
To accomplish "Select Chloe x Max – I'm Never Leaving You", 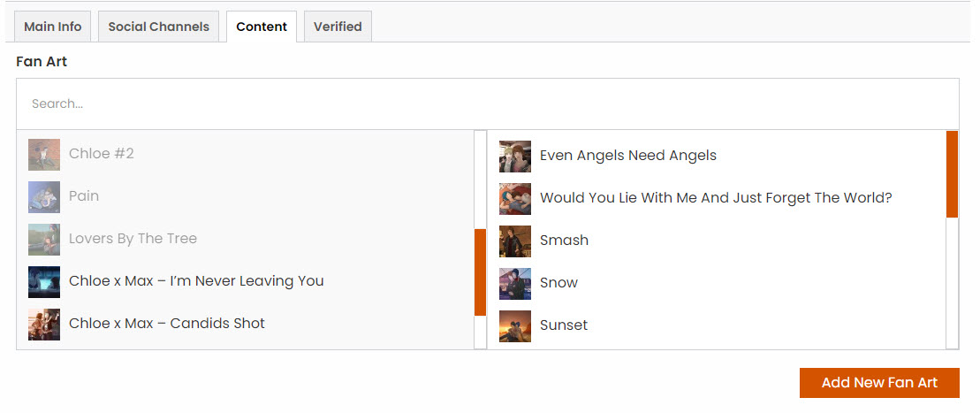I will 246,281.
